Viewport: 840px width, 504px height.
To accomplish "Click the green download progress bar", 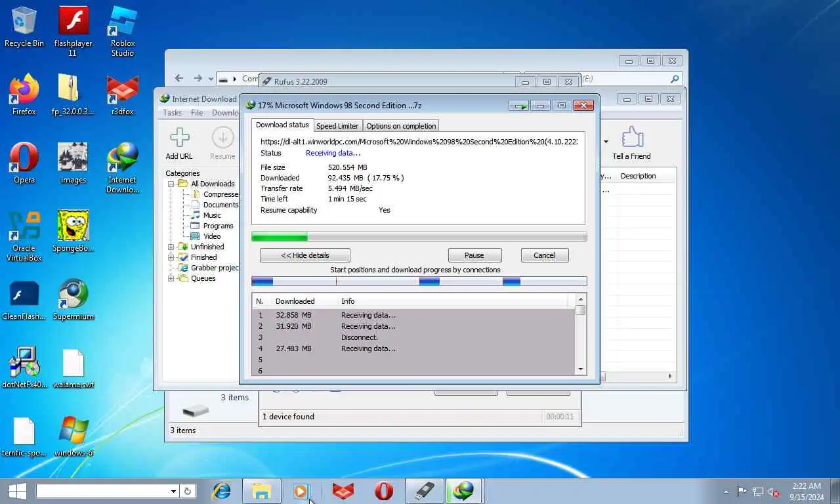I will (419, 237).
